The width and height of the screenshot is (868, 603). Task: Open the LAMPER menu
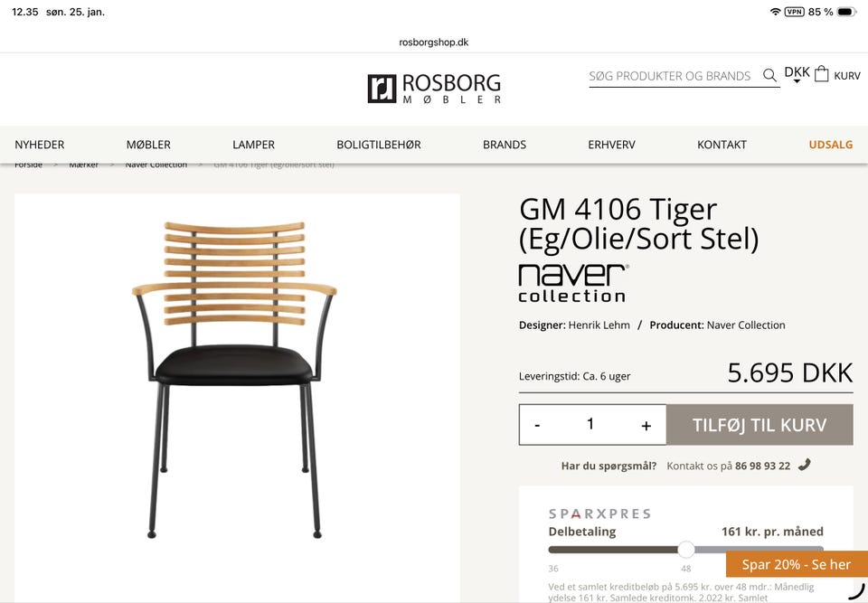[253, 145]
